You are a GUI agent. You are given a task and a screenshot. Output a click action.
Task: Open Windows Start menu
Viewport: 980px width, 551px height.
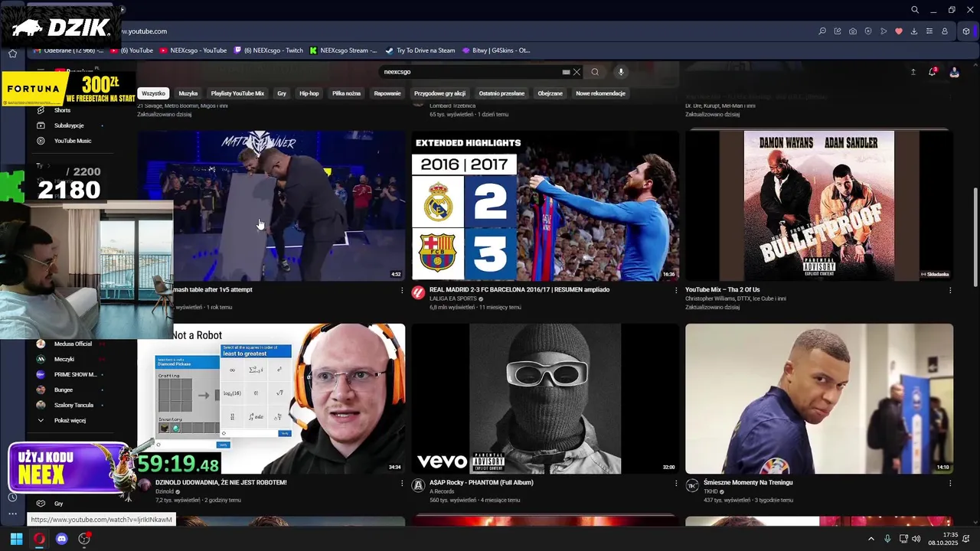point(16,539)
